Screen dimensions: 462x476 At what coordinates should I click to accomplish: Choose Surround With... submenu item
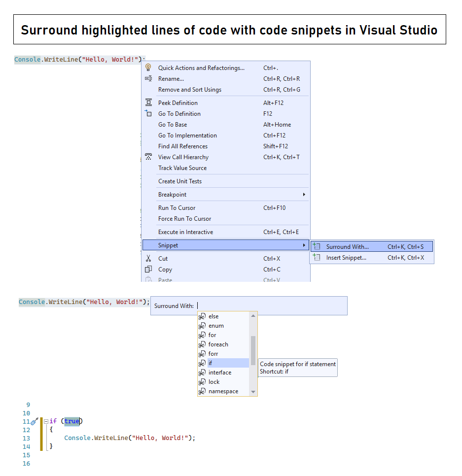tap(372, 246)
